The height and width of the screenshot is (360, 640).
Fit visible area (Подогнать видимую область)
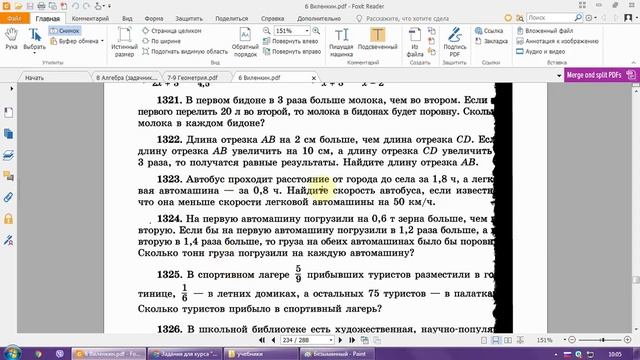coord(185,52)
